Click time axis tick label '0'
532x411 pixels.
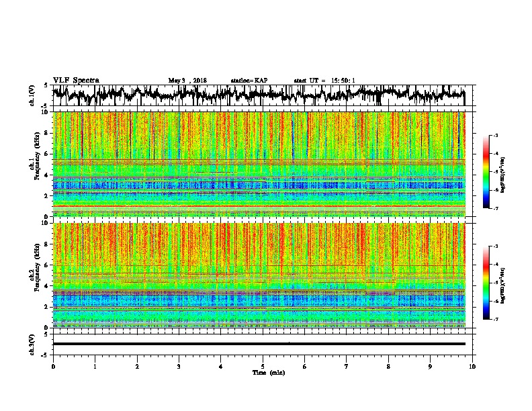pyautogui.click(x=53, y=367)
